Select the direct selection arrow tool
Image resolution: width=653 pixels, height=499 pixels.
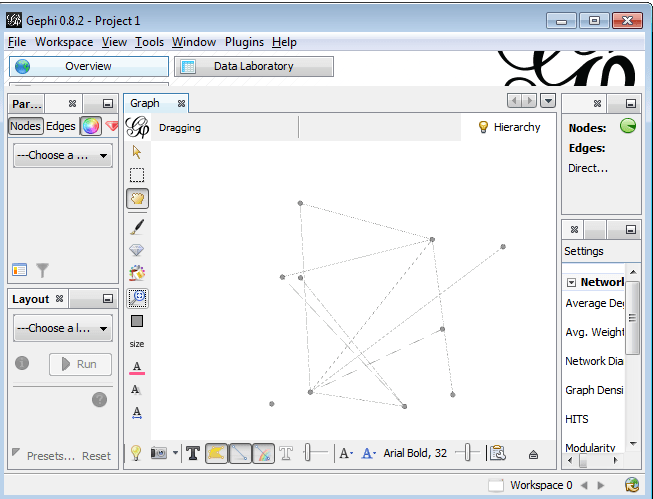tap(137, 152)
